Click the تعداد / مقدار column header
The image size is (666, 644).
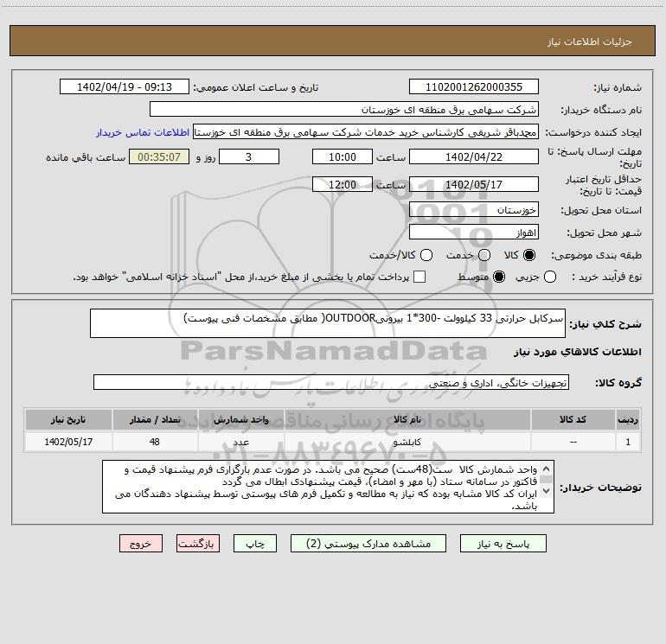(155, 419)
